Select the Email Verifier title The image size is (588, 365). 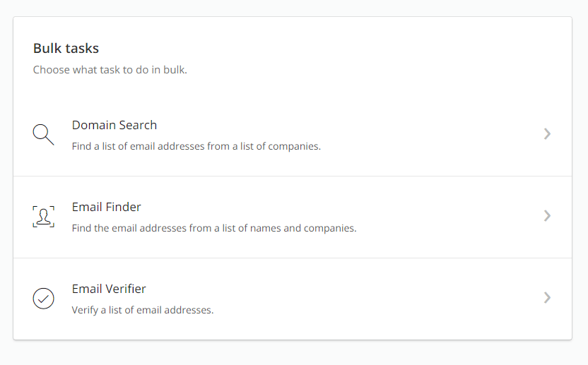tap(109, 289)
